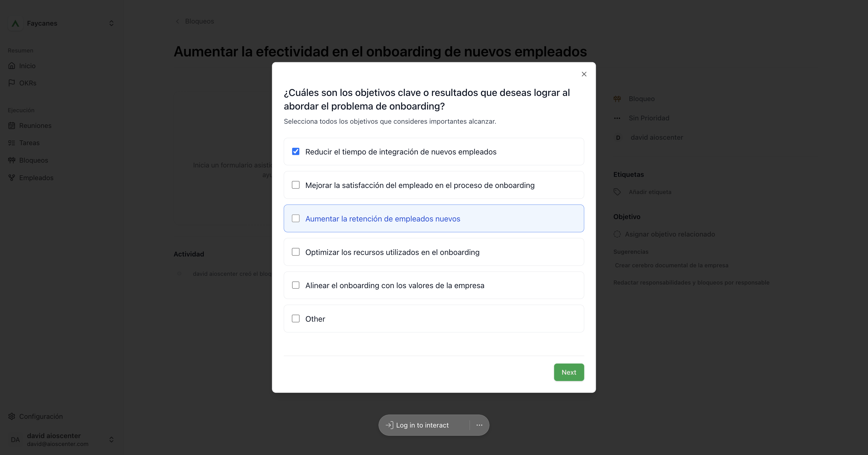Go back using the Bloqueos breadcrumb arrow
The width and height of the screenshot is (868, 455).
[x=178, y=21]
